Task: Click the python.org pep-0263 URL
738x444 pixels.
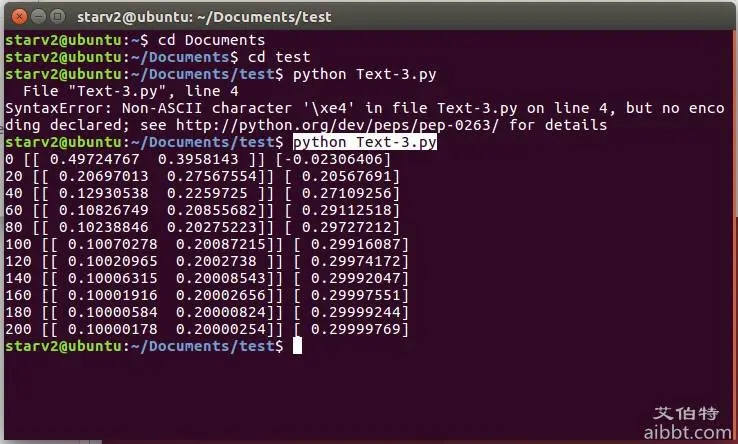Action: 337,125
